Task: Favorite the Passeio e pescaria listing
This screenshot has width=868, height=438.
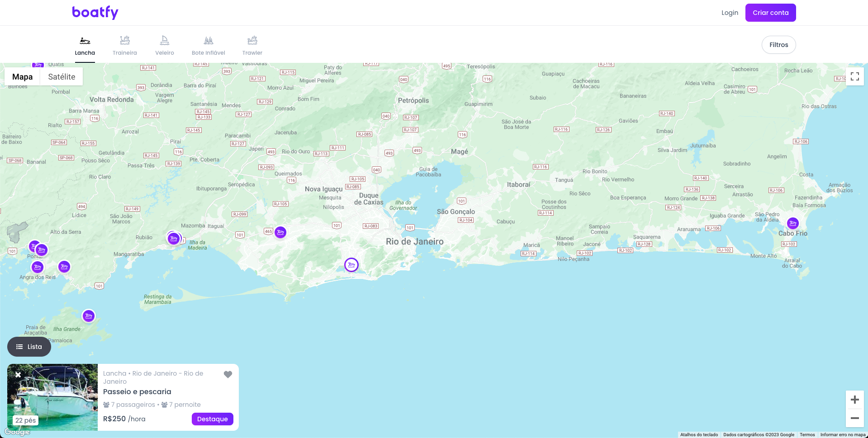Action: [228, 374]
